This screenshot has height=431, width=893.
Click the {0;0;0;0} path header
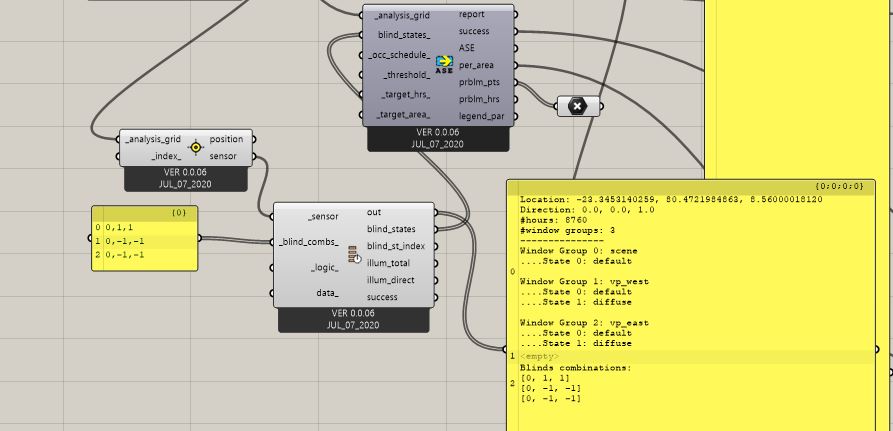pos(839,186)
